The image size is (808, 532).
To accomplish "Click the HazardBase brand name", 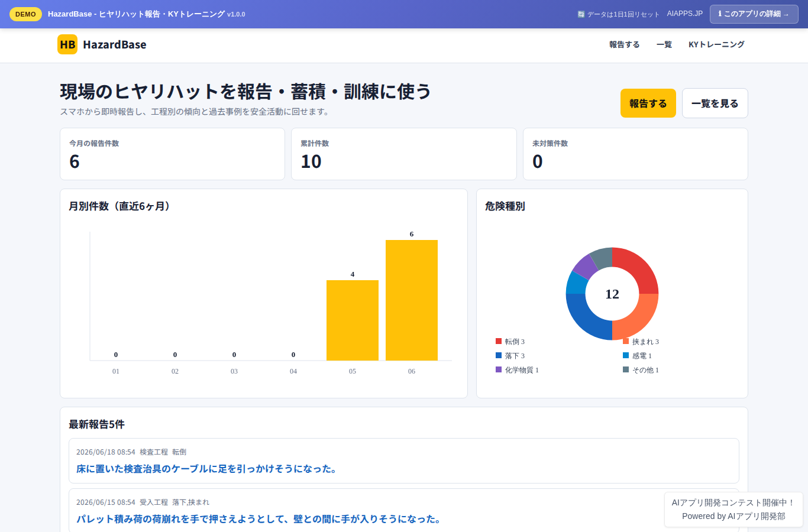I will 115,44.
